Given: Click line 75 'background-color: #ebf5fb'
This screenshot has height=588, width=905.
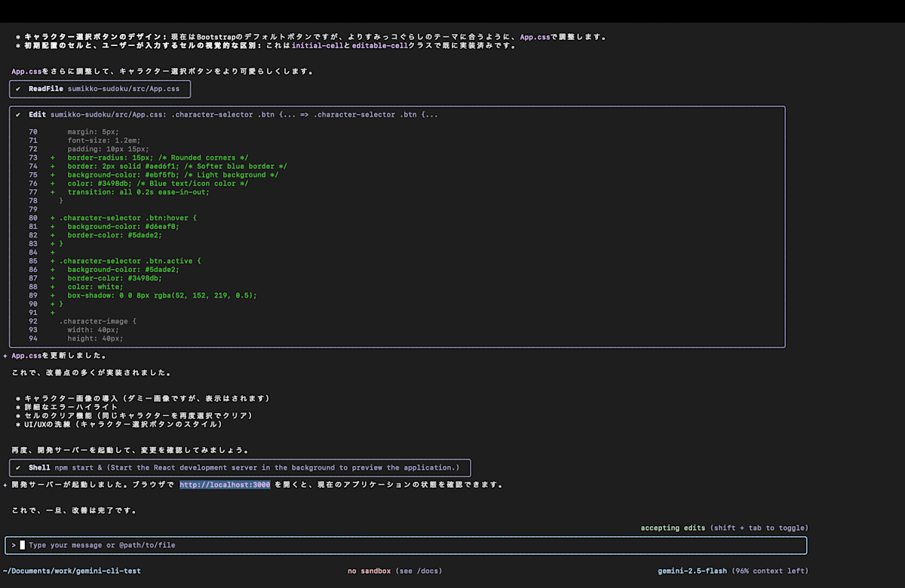Looking at the screenshot, I should 173,175.
